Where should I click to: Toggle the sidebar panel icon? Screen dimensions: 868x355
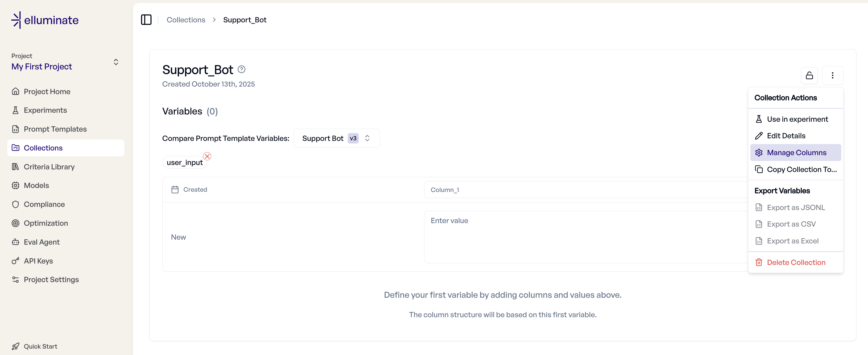(146, 20)
